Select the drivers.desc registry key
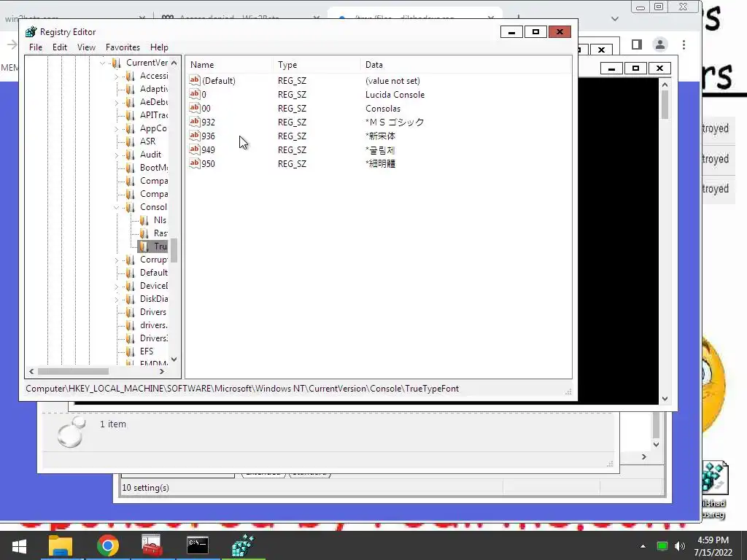This screenshot has height=560, width=747. tap(153, 325)
